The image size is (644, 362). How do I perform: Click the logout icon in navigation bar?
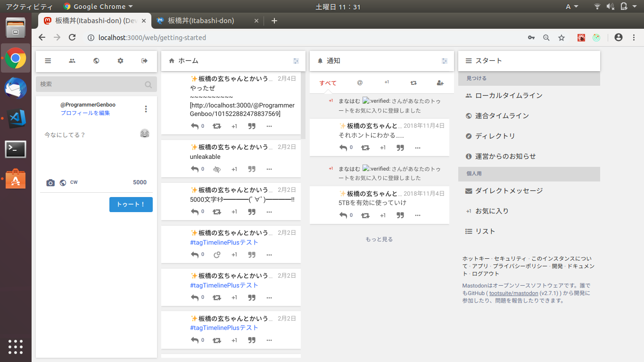pyautogui.click(x=144, y=61)
